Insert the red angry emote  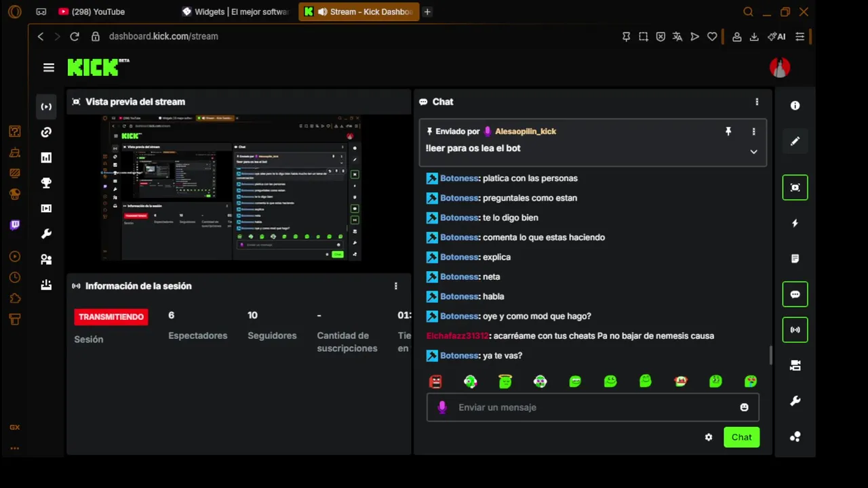pos(435,382)
